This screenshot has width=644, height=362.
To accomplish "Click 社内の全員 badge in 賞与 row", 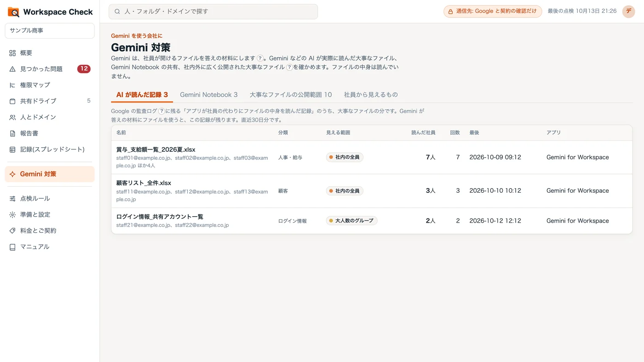I will (x=345, y=157).
